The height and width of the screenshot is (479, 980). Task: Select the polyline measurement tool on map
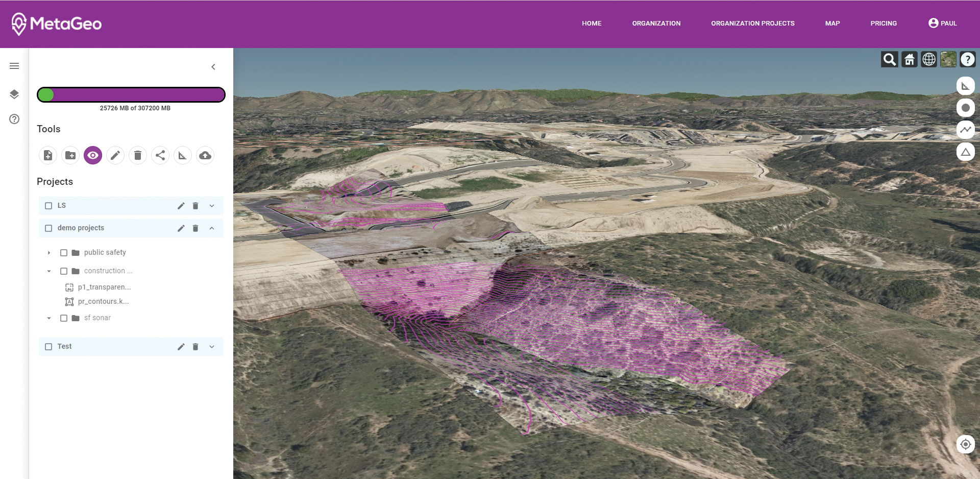pyautogui.click(x=965, y=130)
